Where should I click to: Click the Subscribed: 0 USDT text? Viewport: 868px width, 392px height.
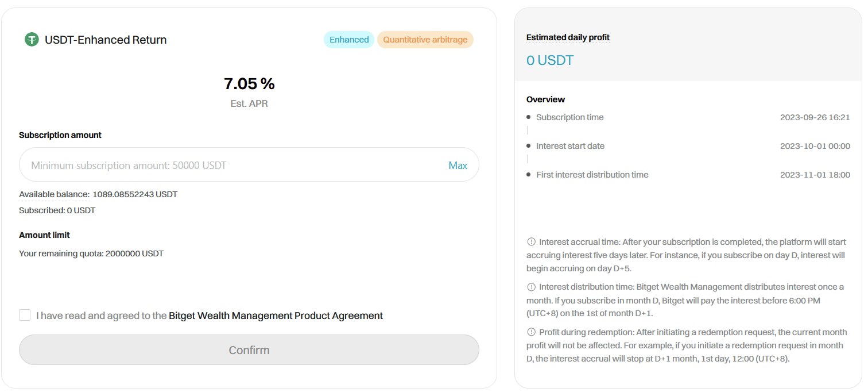57,210
